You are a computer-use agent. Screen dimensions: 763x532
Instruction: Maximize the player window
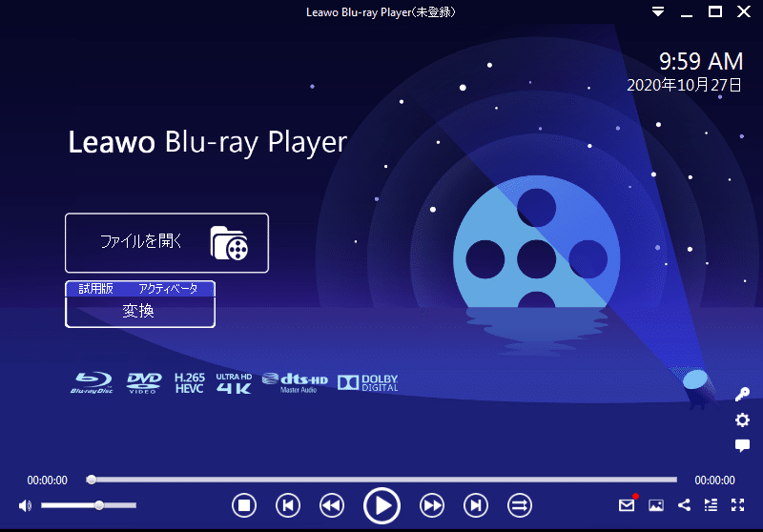point(714,11)
